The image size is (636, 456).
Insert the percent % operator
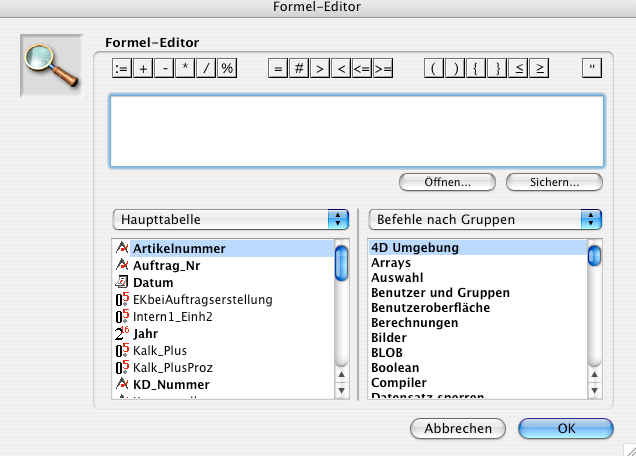(x=227, y=68)
